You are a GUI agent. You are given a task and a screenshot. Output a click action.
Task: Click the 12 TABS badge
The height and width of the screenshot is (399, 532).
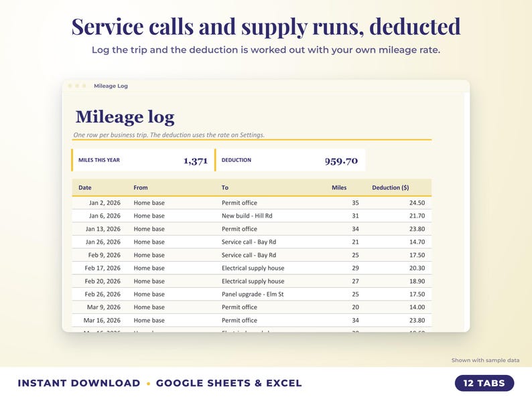pyautogui.click(x=484, y=383)
